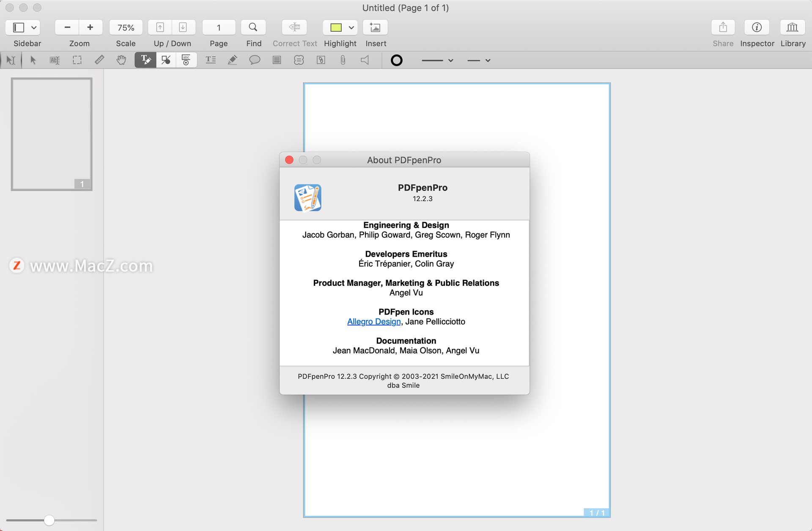Screen dimensions: 812x531
Task: Open the sidebar options dropdown arrow
Action: [34, 27]
